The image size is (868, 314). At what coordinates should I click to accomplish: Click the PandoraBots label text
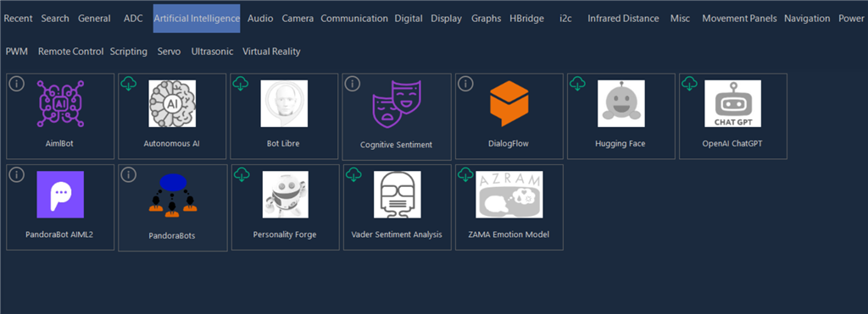tap(171, 235)
